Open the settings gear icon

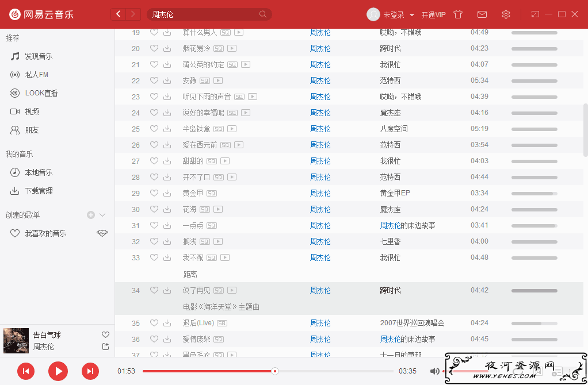[506, 14]
